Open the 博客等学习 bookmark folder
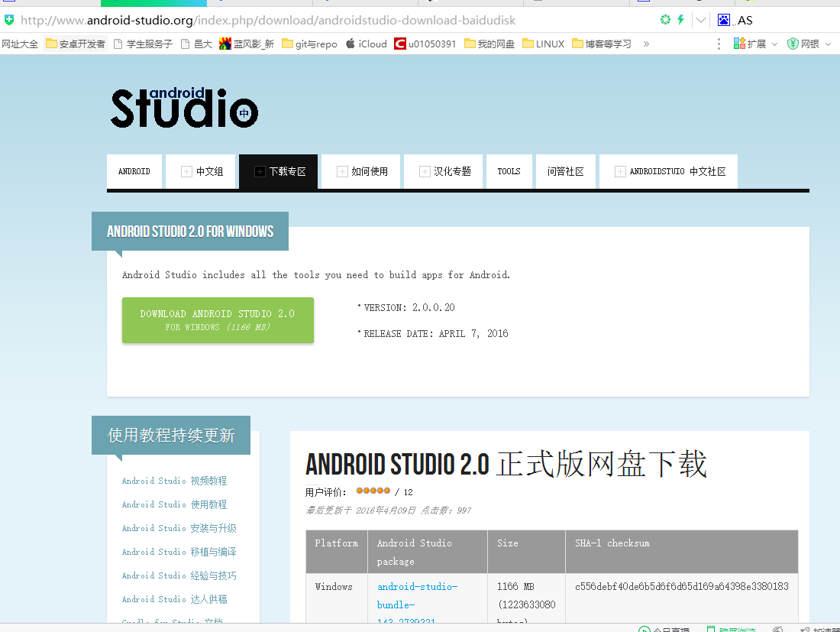 [x=602, y=44]
